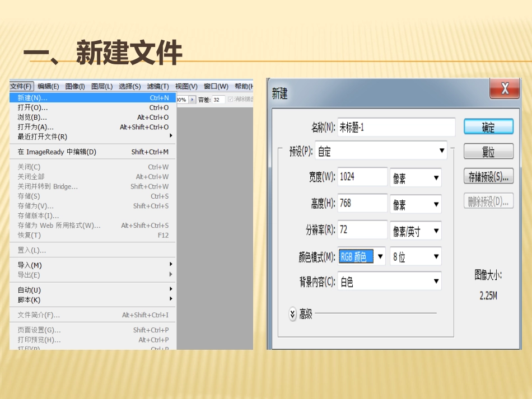Select 打开为(A)... menu entry
This screenshot has width=532, height=399.
point(92,127)
